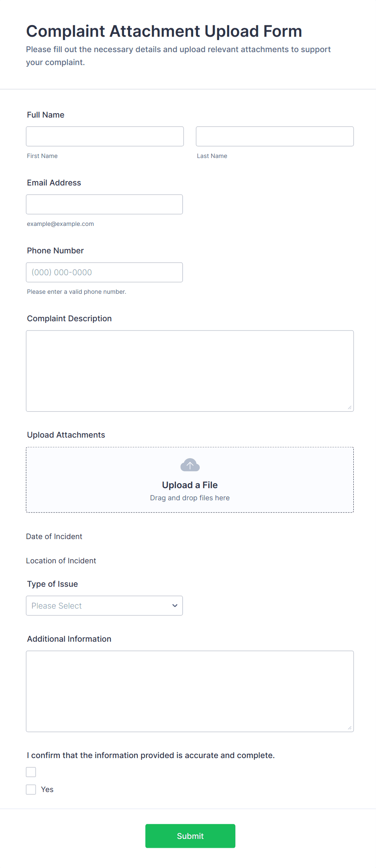The height and width of the screenshot is (868, 376).
Task: Click the Phone Number field
Action: (104, 272)
